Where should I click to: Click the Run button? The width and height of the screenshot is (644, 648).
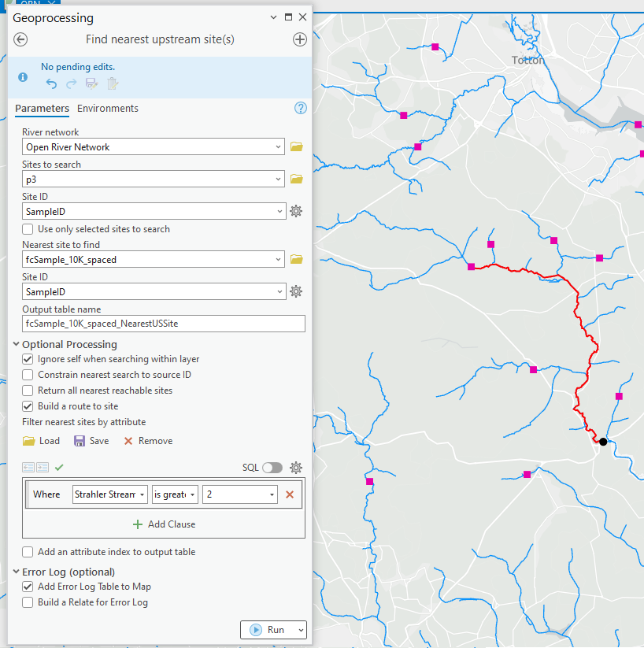[267, 630]
